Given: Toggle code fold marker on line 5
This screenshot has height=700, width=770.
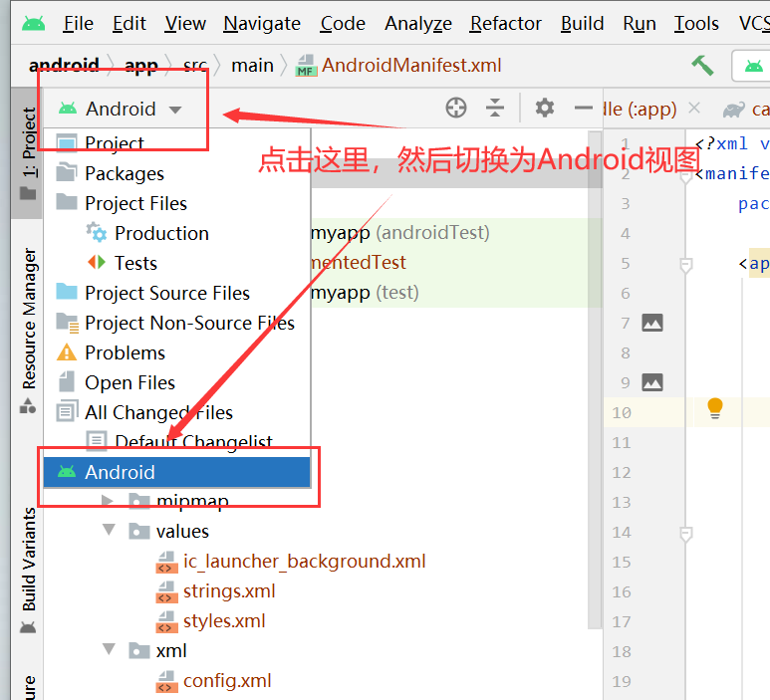Looking at the screenshot, I should (x=686, y=265).
